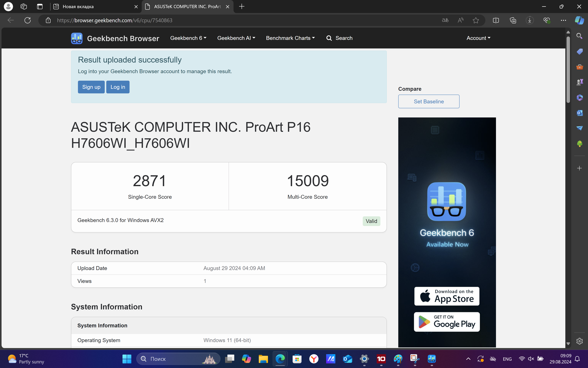This screenshot has height=368, width=588.
Task: Click the Log in button
Action: tap(118, 87)
